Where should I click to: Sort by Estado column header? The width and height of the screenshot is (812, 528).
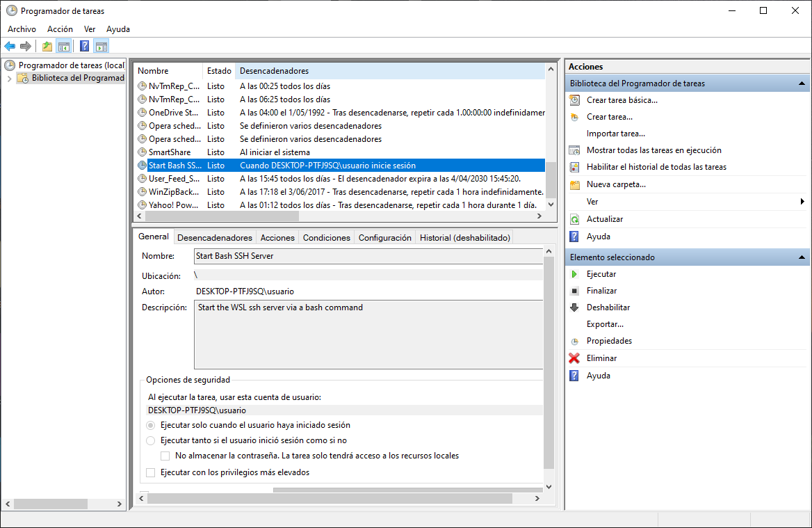click(219, 71)
